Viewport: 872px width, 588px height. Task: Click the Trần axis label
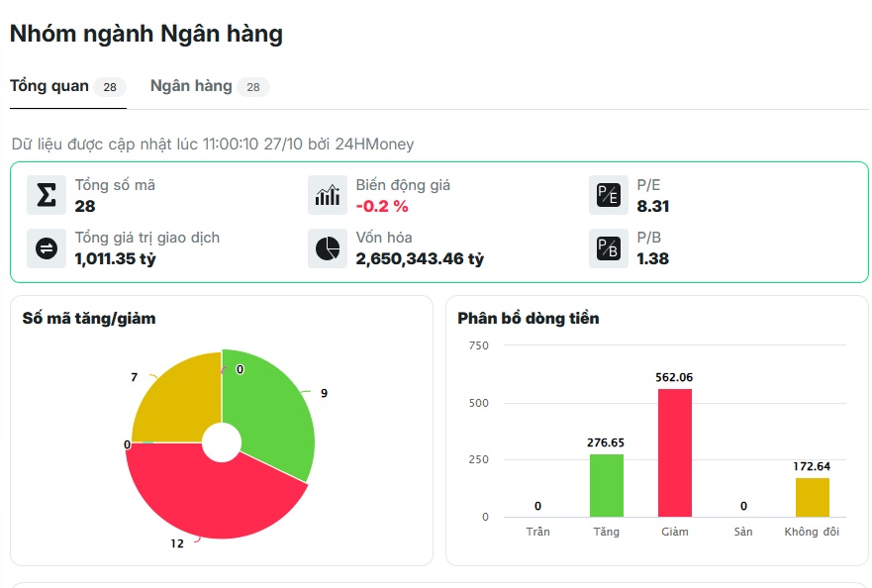point(537,532)
